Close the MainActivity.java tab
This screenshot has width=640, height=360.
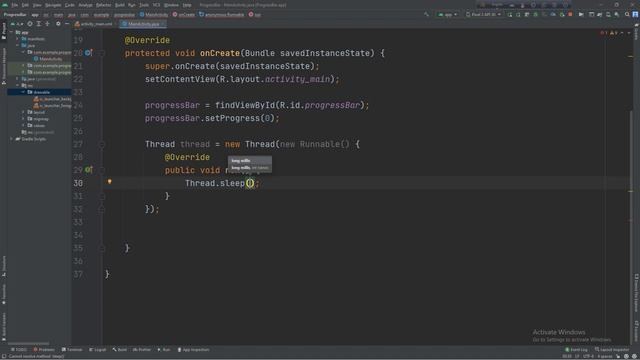[x=163, y=24]
